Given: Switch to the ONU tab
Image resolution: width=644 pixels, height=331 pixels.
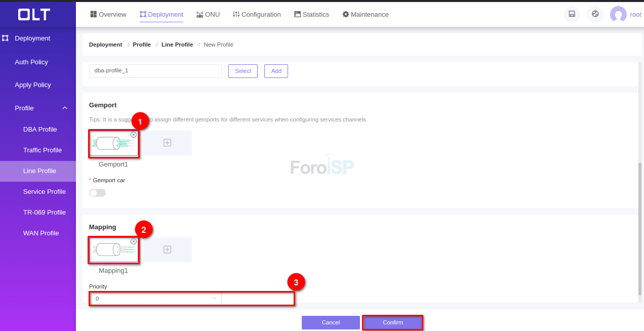Looking at the screenshot, I should [208, 15].
